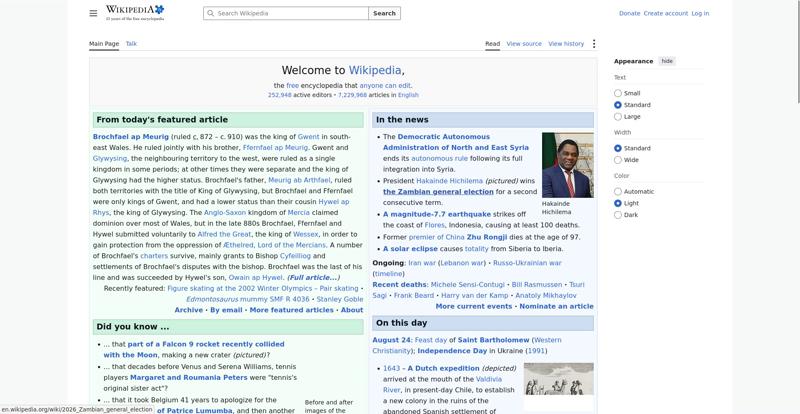Select Dark color option
800x414 pixels.
pos(618,215)
